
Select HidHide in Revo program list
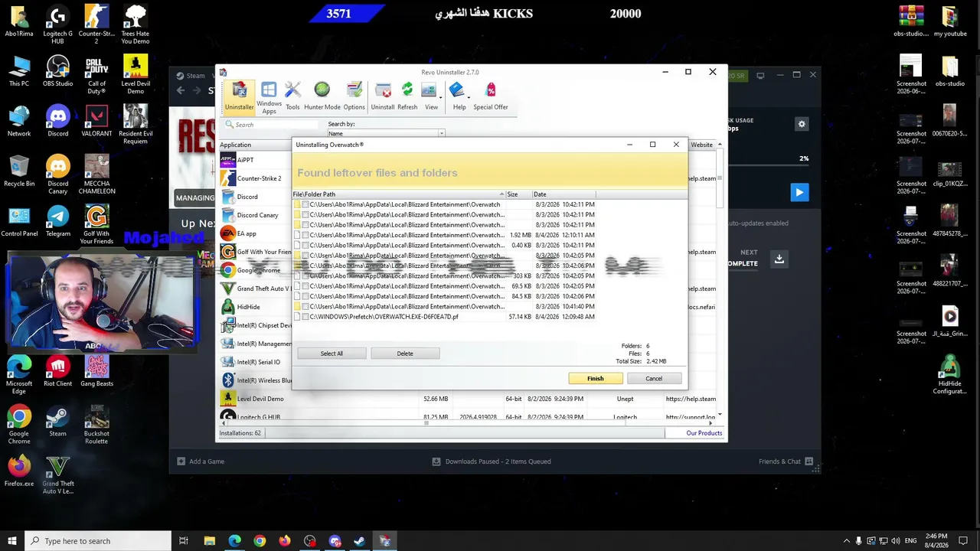[248, 307]
